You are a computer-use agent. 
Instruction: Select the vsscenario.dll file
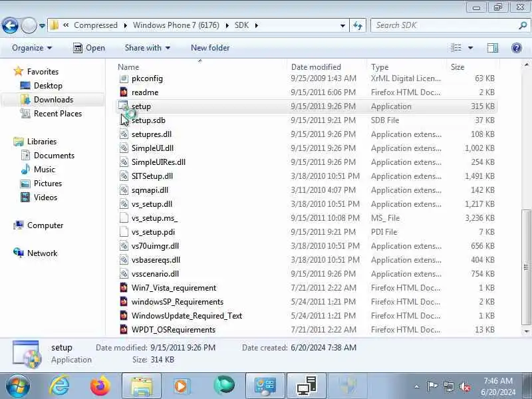pyautogui.click(x=155, y=274)
